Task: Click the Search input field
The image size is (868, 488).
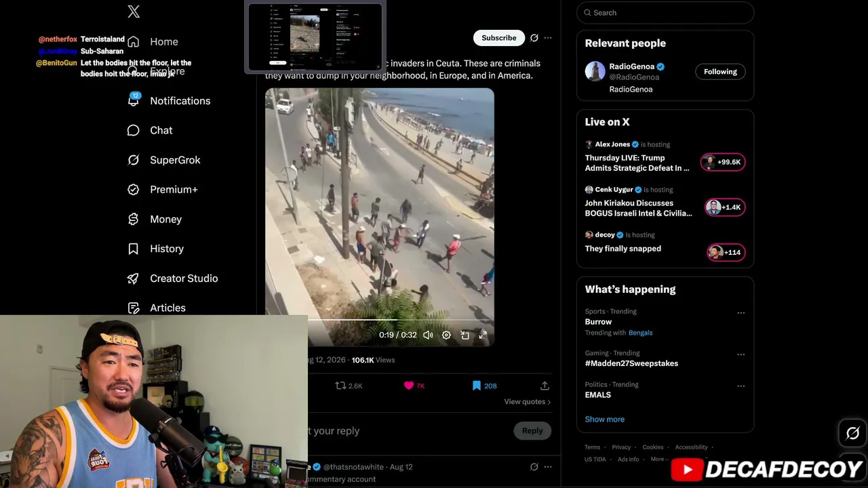Action: coord(665,13)
